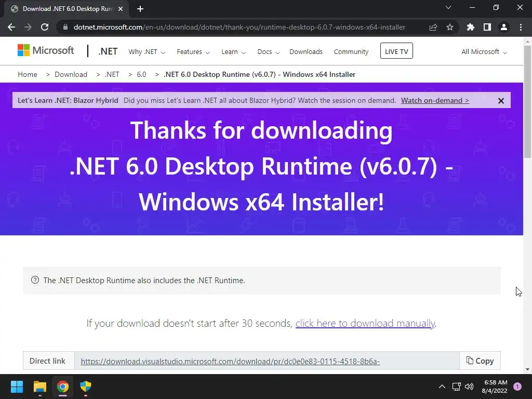Viewport: 532px width, 399px height.
Task: Open the network tray icon
Action: 456,387
